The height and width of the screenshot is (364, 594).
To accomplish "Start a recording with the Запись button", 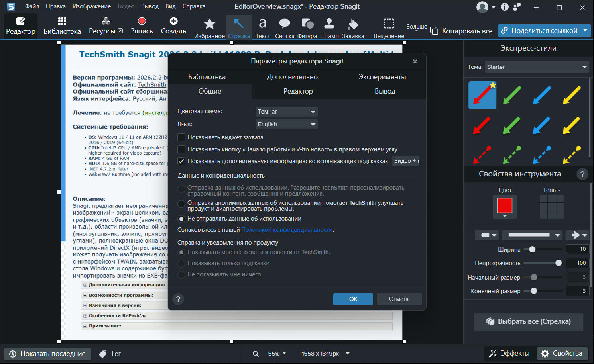I will pyautogui.click(x=142, y=26).
